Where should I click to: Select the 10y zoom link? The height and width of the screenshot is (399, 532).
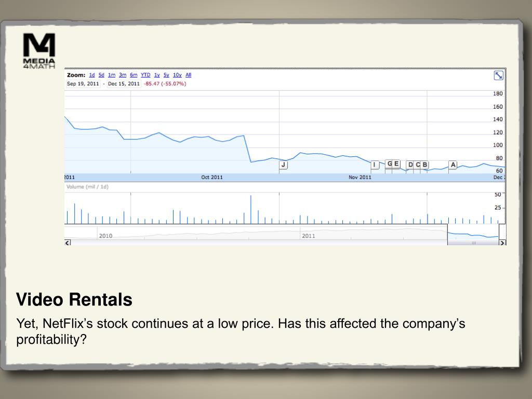[x=177, y=75]
